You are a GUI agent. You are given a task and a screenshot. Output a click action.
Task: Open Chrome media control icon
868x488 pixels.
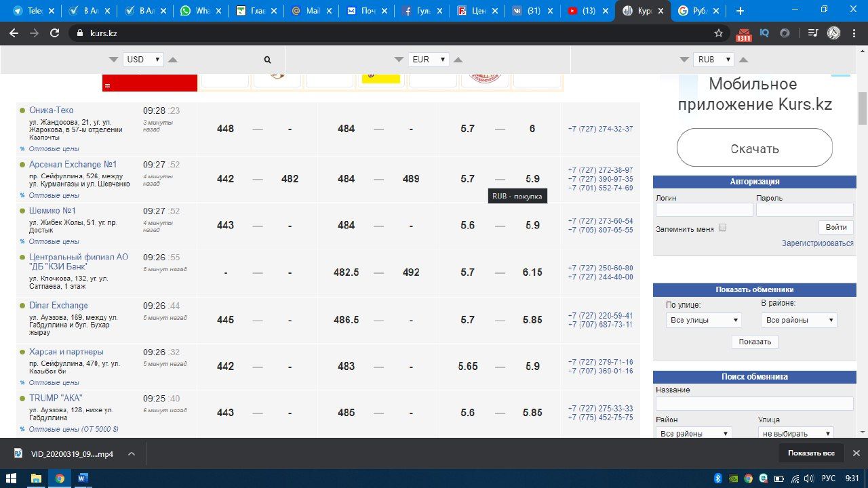point(814,33)
